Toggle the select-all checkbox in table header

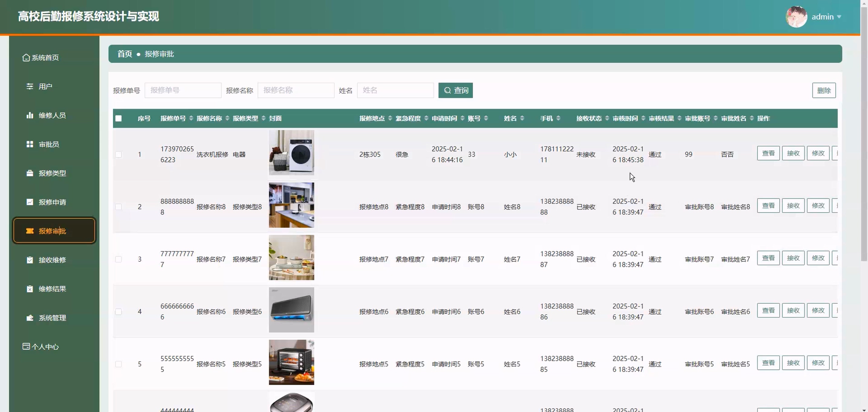119,118
